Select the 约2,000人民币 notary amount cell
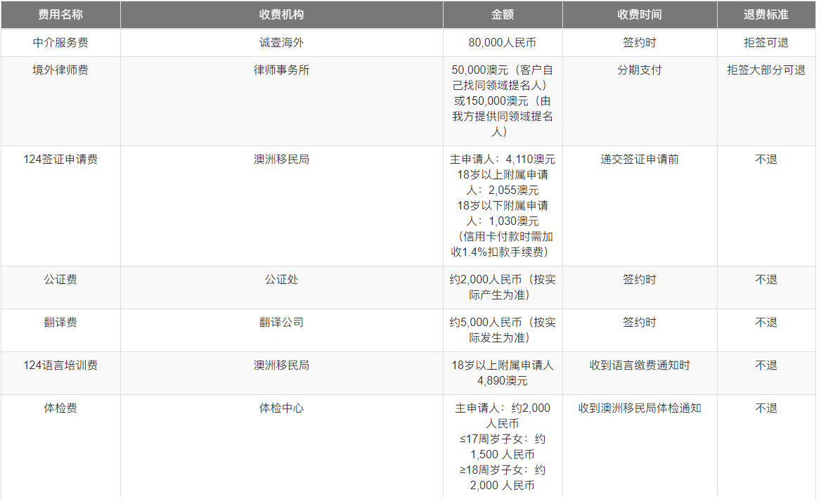821x504 pixels. tap(503, 287)
